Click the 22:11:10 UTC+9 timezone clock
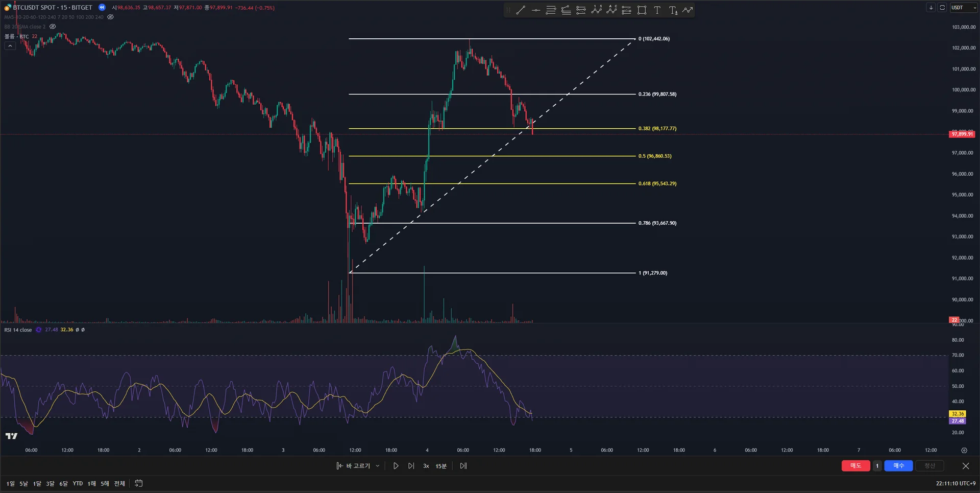 [x=955, y=483]
